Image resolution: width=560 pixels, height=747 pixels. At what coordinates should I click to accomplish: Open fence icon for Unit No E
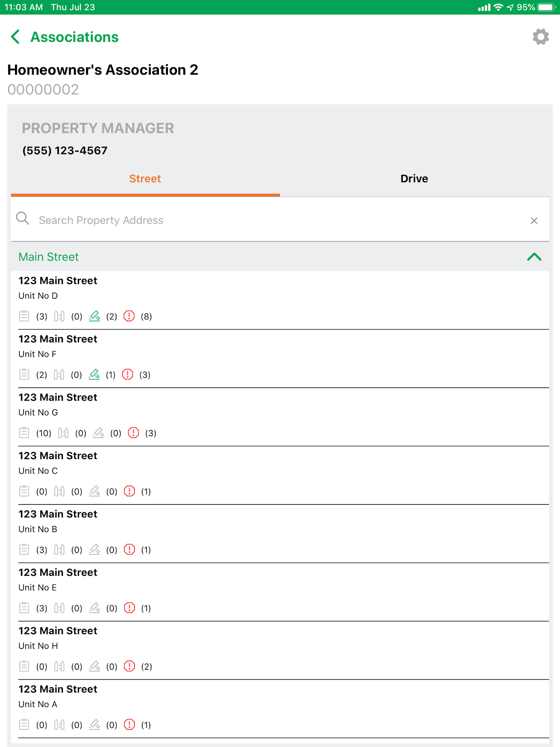(59, 608)
